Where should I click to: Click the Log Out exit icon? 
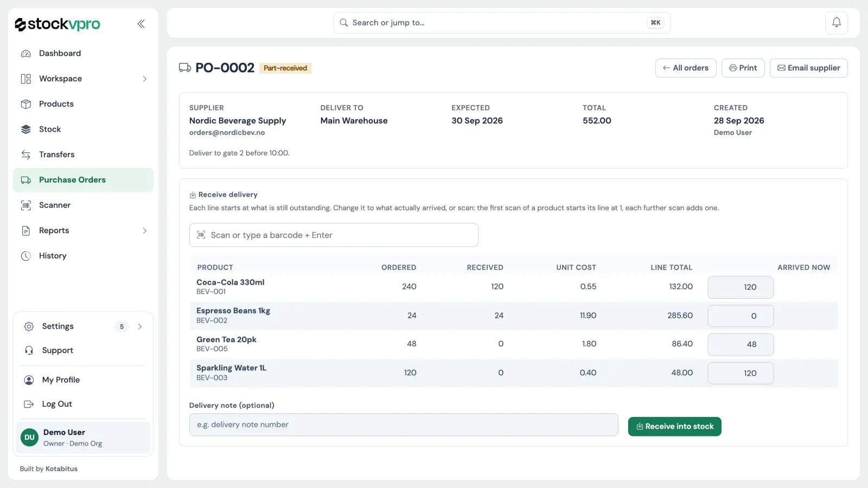coord(29,404)
